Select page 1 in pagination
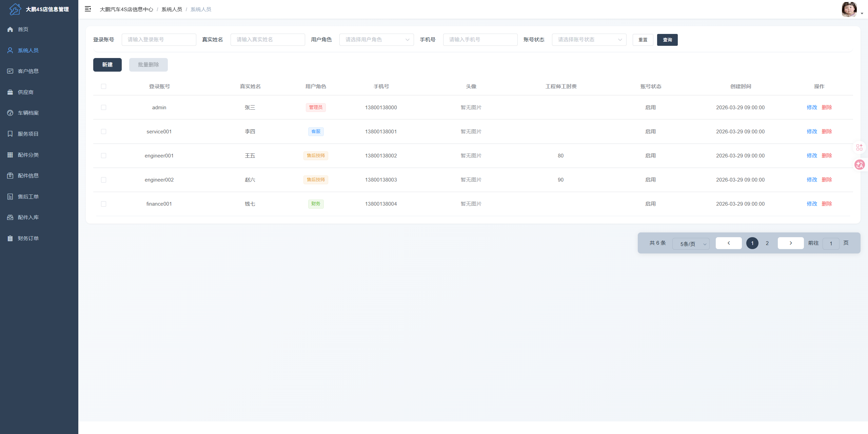This screenshot has height=434, width=868. pyautogui.click(x=752, y=243)
